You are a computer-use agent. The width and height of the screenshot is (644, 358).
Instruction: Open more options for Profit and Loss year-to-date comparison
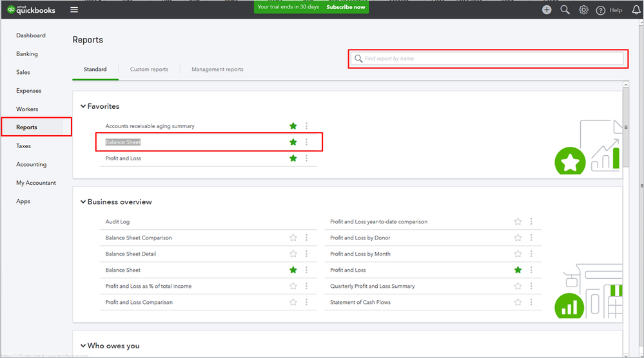531,221
